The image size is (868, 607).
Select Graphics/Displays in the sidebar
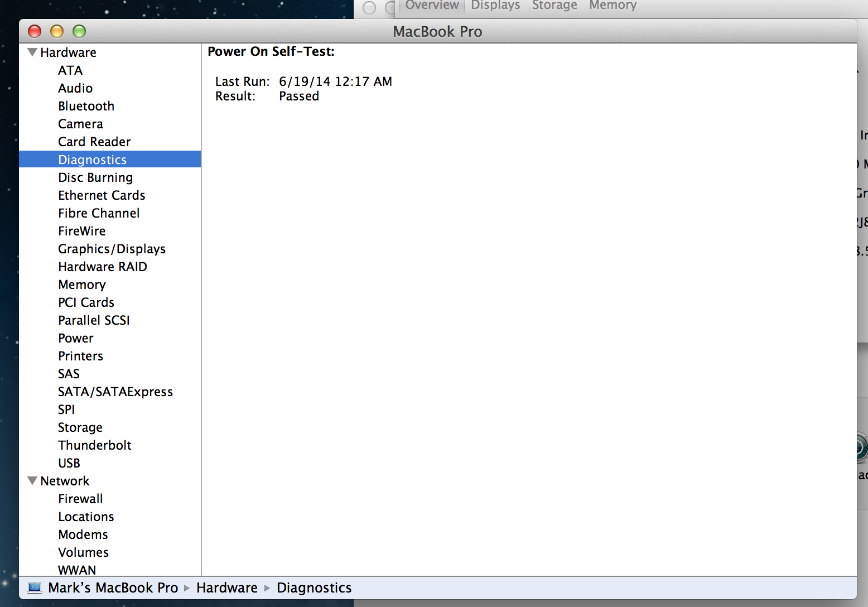112,249
